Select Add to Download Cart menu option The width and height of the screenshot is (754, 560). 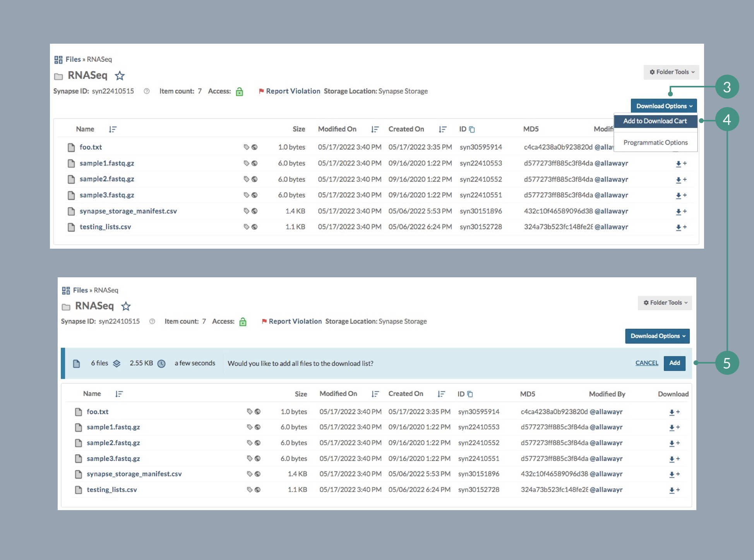(655, 121)
